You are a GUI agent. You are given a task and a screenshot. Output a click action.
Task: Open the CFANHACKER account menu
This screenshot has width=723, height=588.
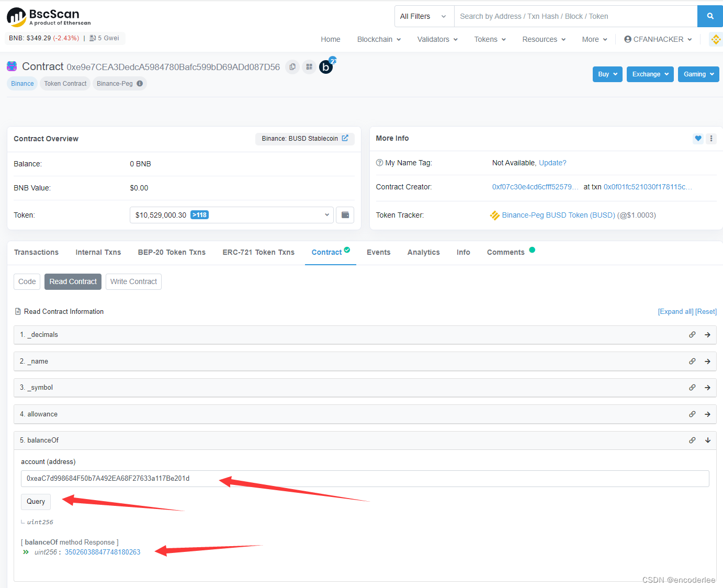click(x=658, y=39)
